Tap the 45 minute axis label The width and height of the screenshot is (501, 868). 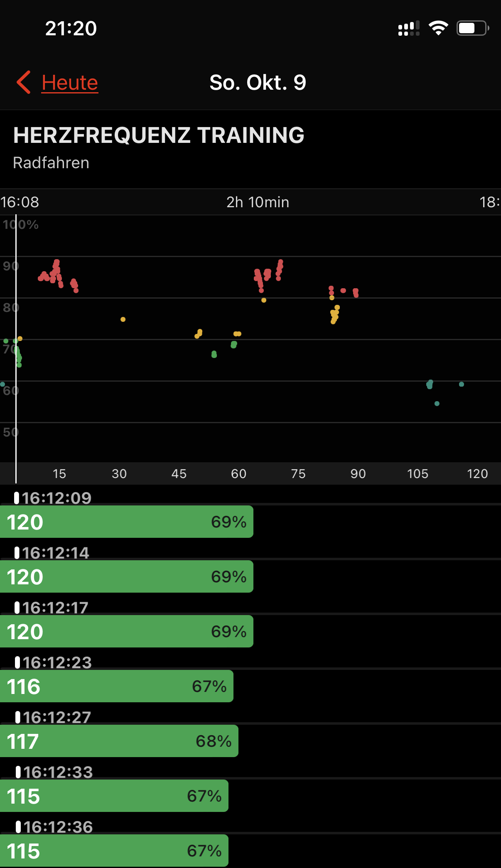179,474
